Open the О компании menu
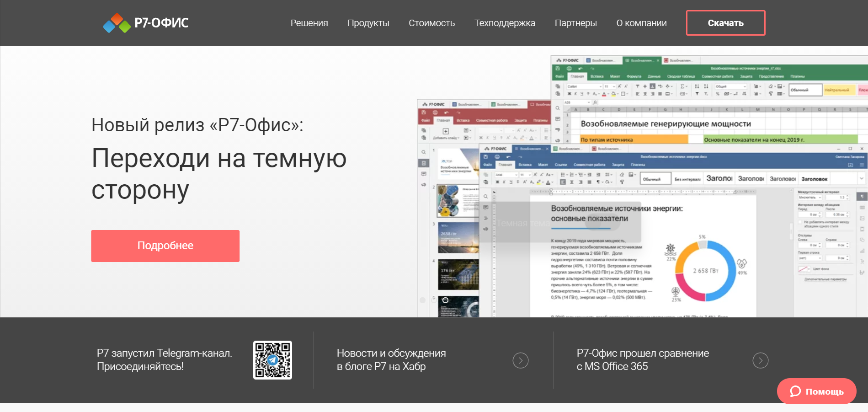The height and width of the screenshot is (412, 868). pos(641,23)
